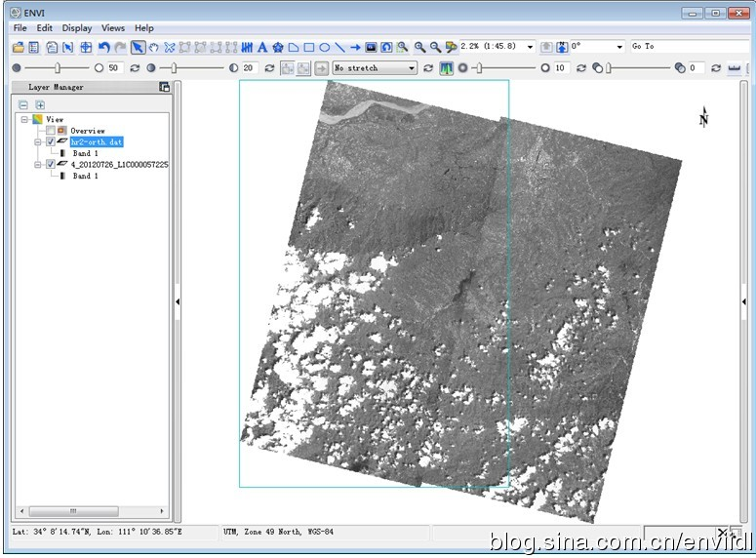756x558 pixels.
Task: Click the brightness slider handle
Action: (x=59, y=68)
